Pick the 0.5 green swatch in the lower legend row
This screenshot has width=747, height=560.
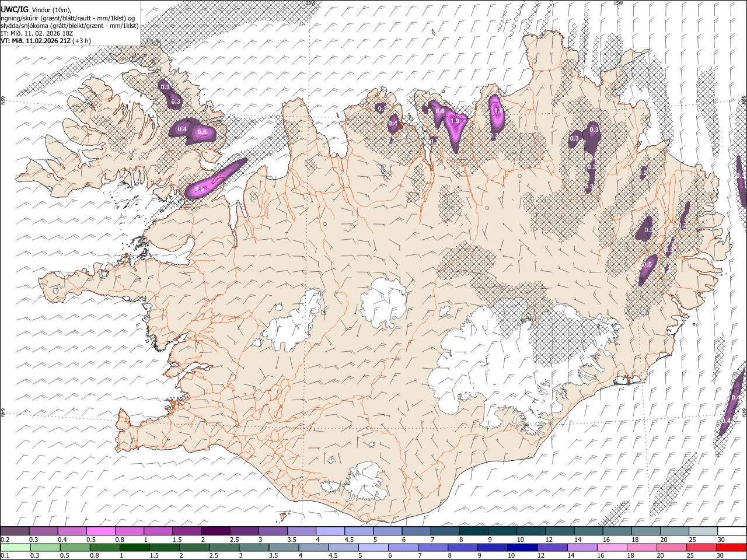(75, 547)
